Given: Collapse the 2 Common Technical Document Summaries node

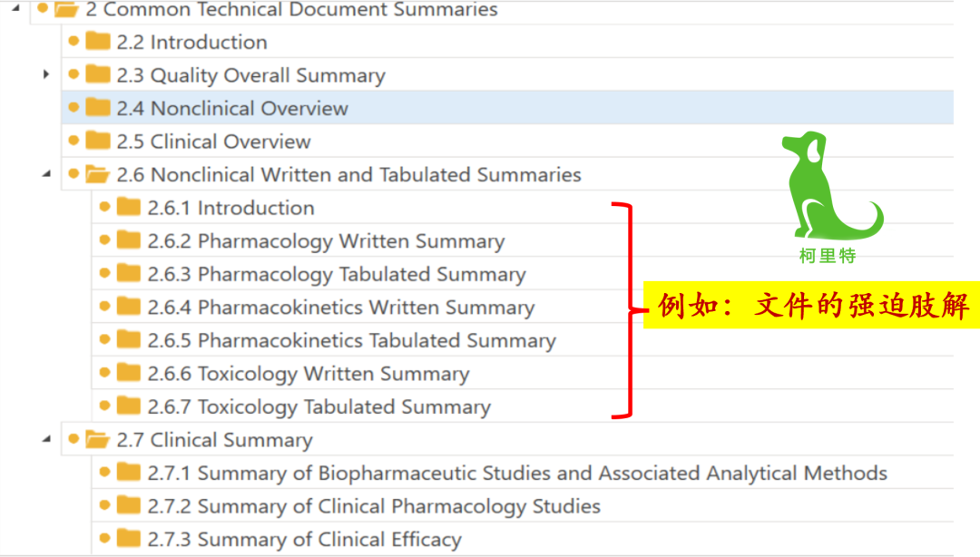Looking at the screenshot, I should (x=15, y=8).
